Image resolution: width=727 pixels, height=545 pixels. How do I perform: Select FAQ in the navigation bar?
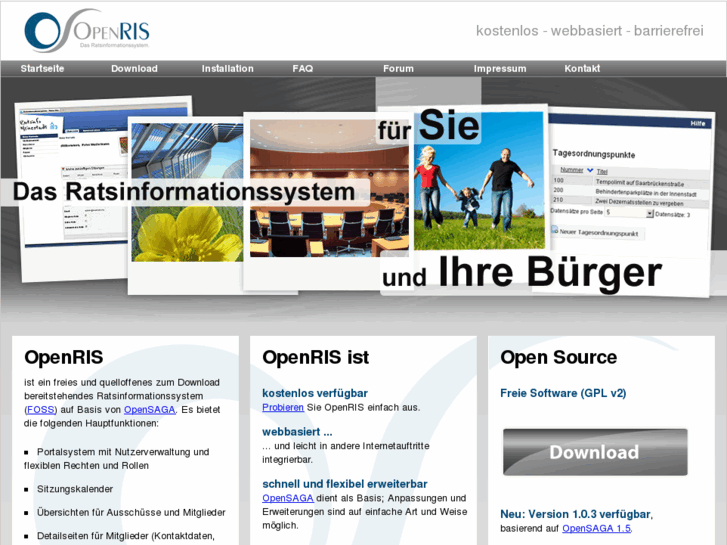(303, 69)
